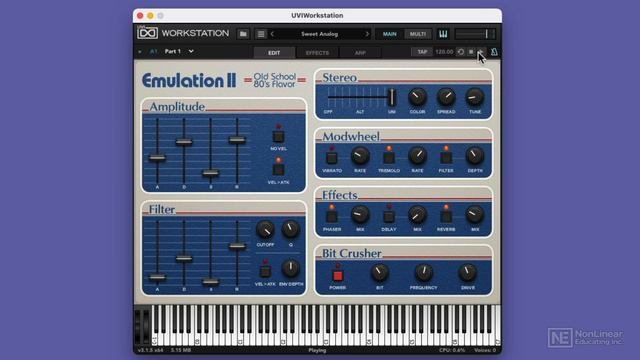Click the Filter attack (A) slider
Screen dimensions: 640x360
pos(157,277)
